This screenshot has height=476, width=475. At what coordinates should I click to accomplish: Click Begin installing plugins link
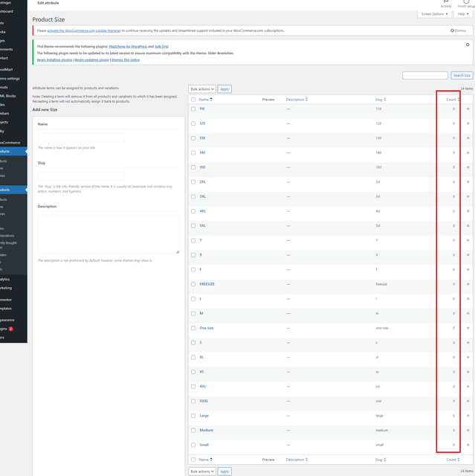tap(54, 60)
